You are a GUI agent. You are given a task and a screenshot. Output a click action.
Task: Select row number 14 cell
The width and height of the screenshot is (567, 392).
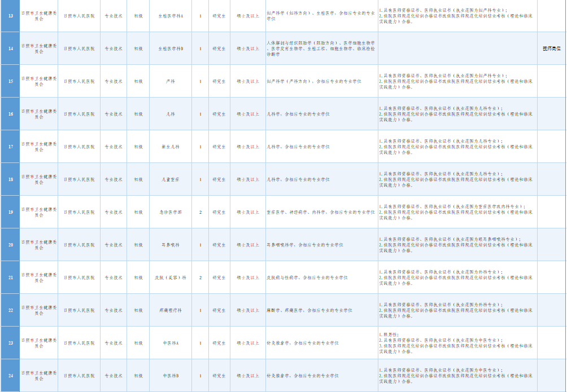point(11,49)
